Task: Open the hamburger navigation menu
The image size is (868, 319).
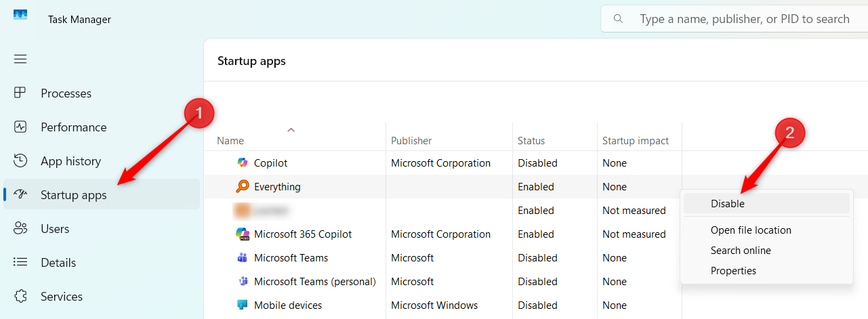Action: [20, 59]
